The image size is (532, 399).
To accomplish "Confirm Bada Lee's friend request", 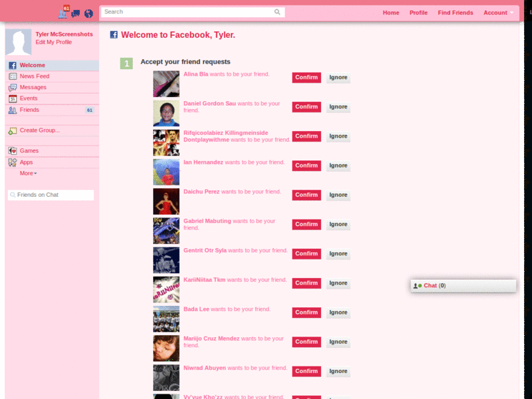I will pos(307,313).
